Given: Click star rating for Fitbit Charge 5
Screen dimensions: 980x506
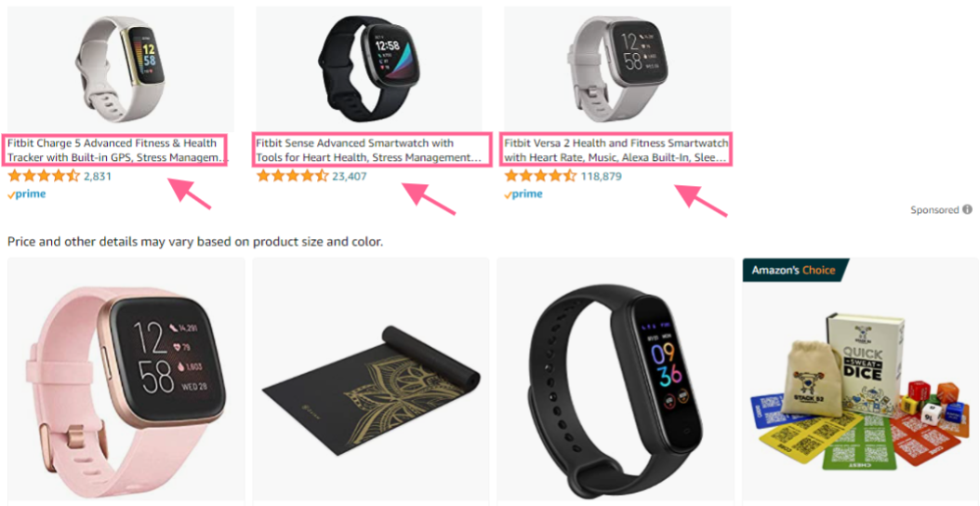Looking at the screenshot, I should pos(44,176).
